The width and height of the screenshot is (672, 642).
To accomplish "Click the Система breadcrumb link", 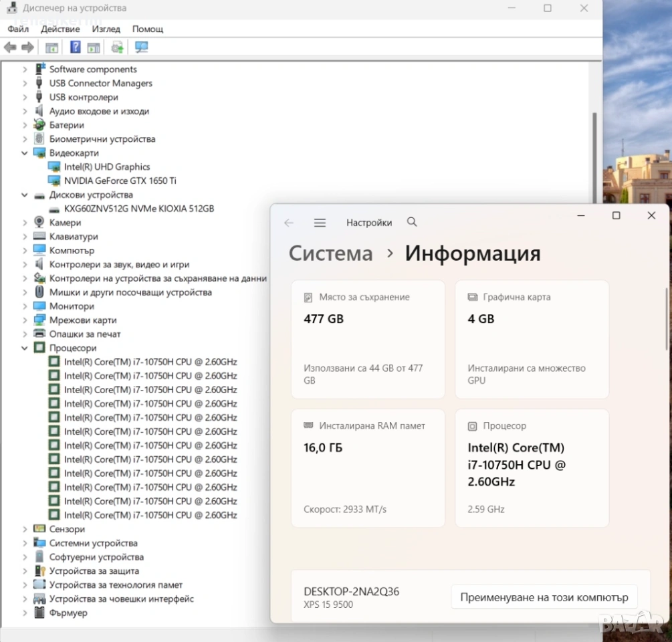I will 330,253.
